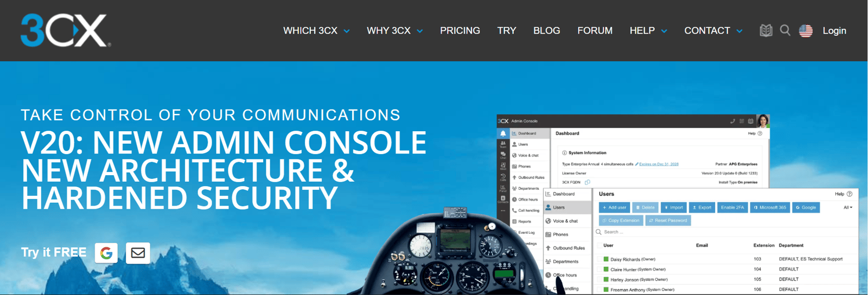Click the Login link
This screenshot has height=295, width=868.
click(x=834, y=31)
